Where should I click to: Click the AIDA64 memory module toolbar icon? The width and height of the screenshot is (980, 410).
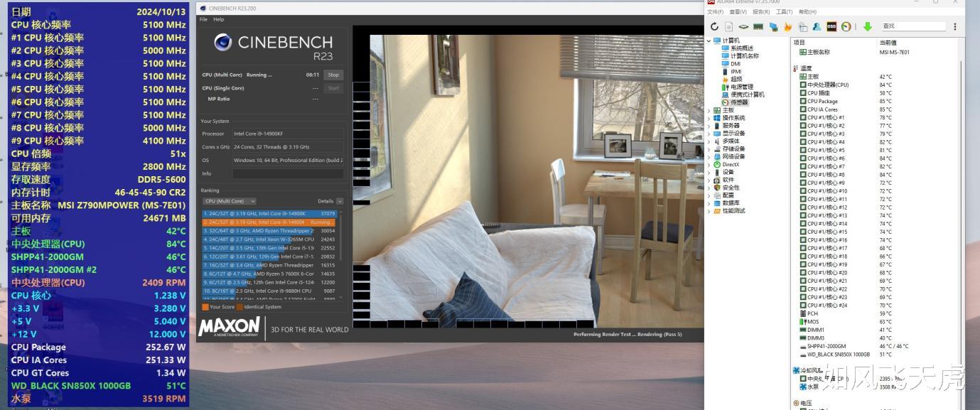click(758, 27)
